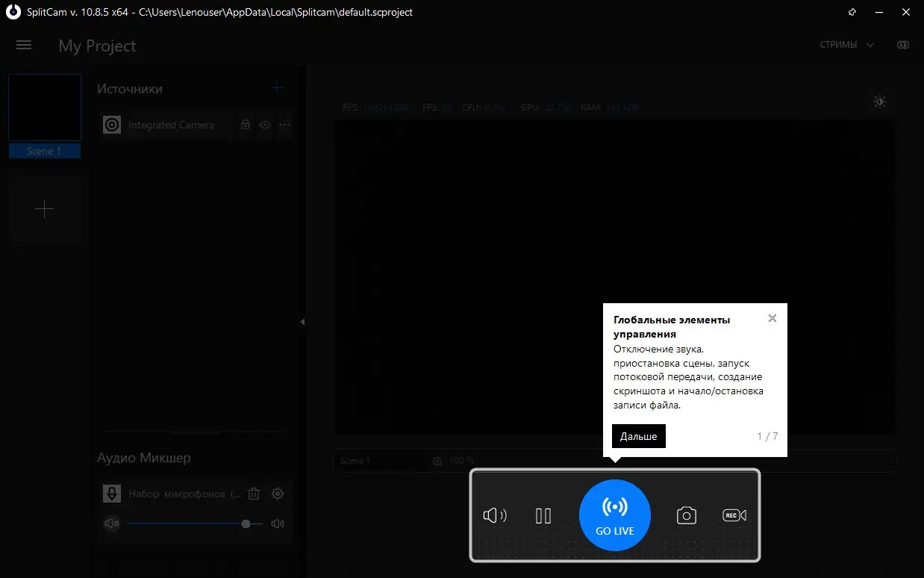This screenshot has height=578, width=924.
Task: Take a screenshot with the camera icon
Action: click(687, 515)
